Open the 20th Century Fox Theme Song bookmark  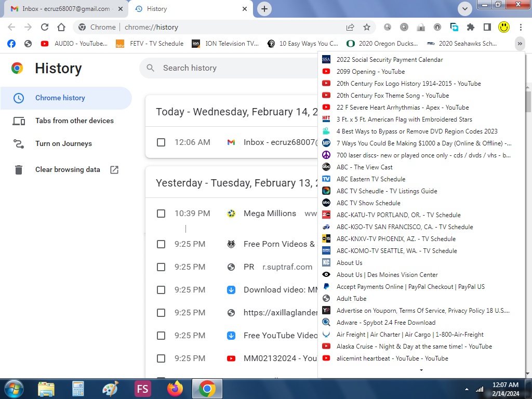click(x=421, y=96)
